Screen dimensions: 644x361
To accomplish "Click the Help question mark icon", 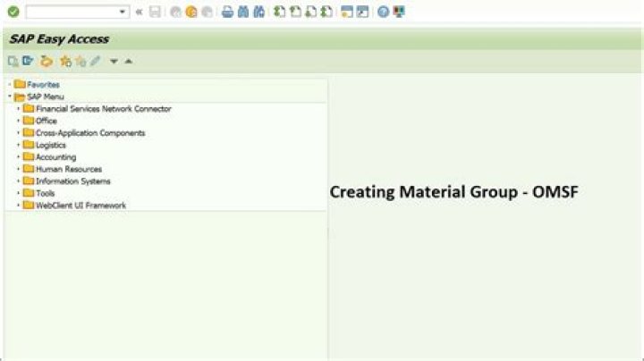I will coord(383,13).
